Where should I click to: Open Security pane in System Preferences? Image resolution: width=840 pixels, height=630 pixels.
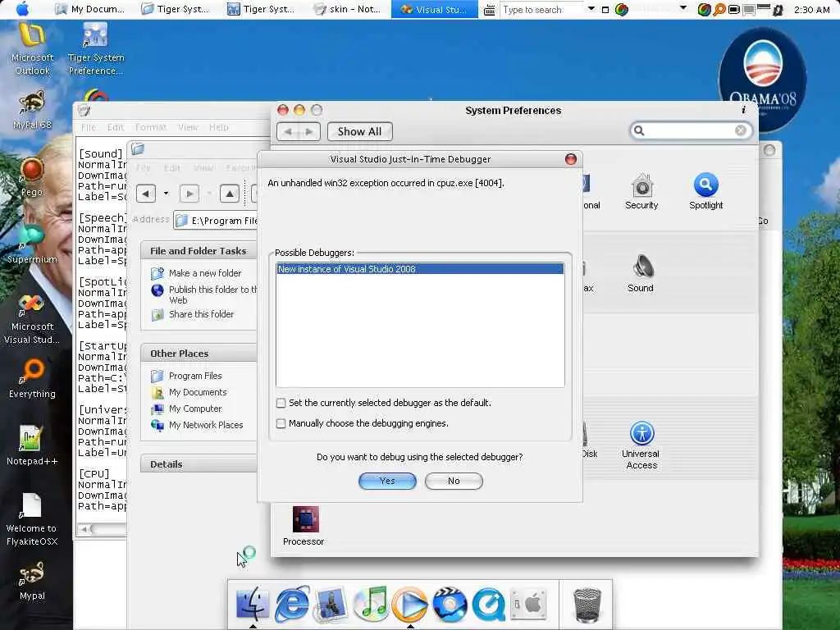tap(641, 191)
